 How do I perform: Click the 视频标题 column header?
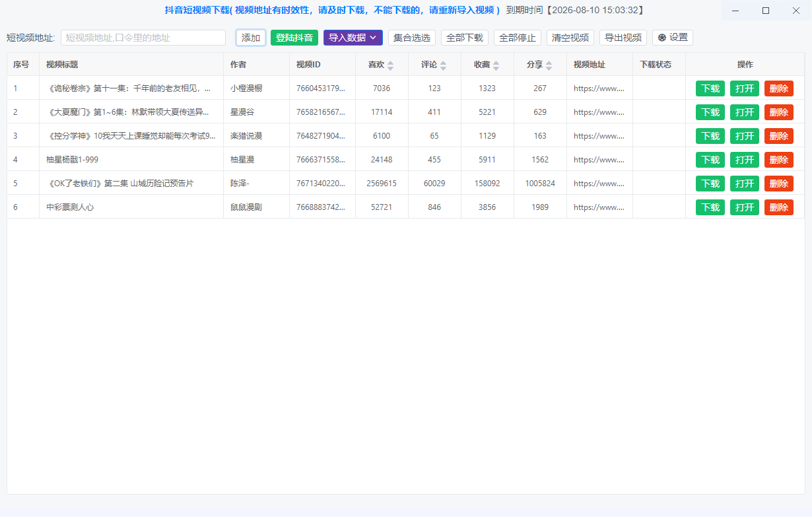coord(62,65)
